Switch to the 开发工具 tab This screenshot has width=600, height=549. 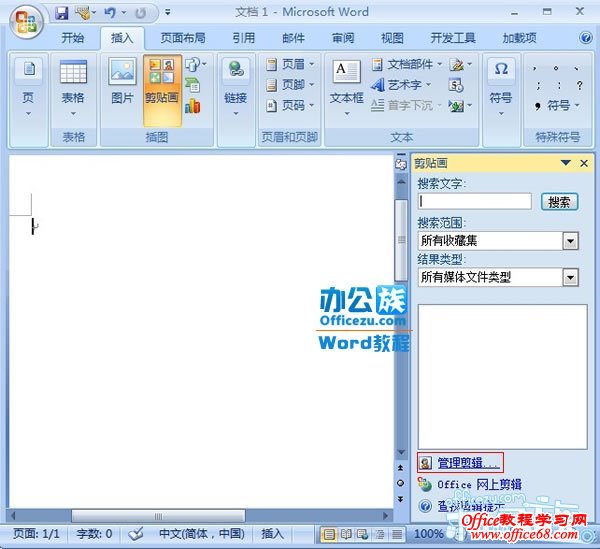453,38
